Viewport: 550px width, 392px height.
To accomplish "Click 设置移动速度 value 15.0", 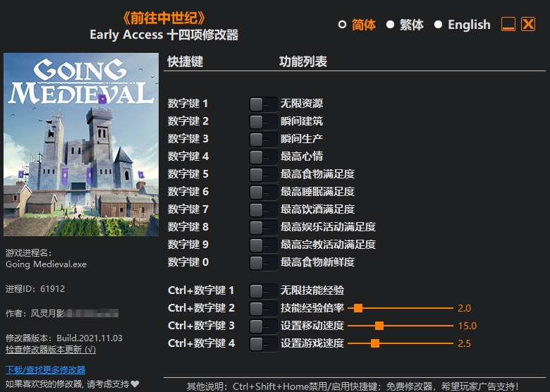I will pyautogui.click(x=468, y=326).
